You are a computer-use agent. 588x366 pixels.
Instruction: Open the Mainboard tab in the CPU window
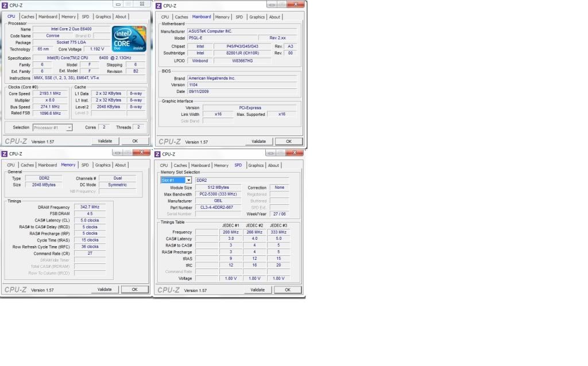click(48, 17)
